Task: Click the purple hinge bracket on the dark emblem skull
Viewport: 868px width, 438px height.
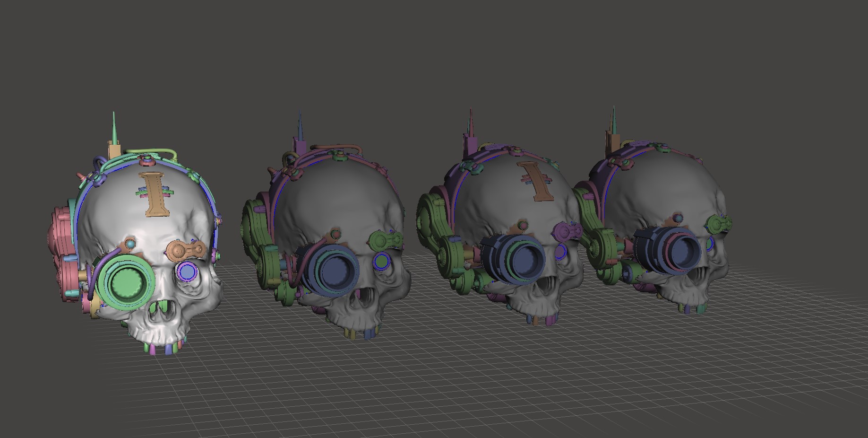Action: tap(567, 231)
